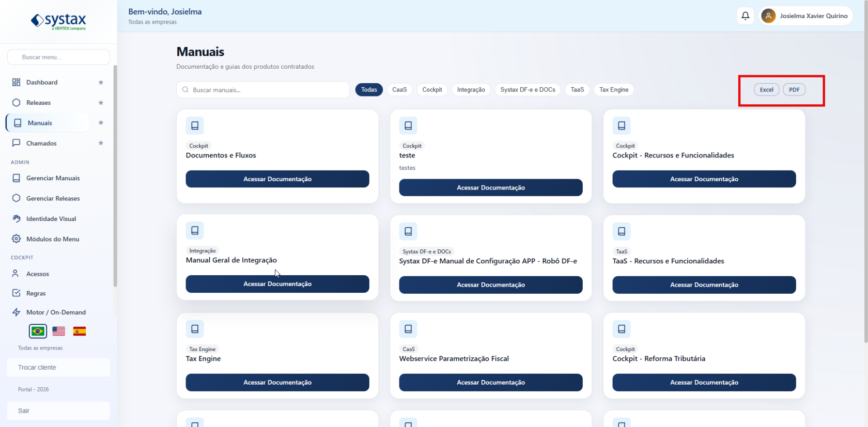Click the Portal - 2026 footer text
Image resolution: width=868 pixels, height=427 pixels.
click(x=34, y=389)
